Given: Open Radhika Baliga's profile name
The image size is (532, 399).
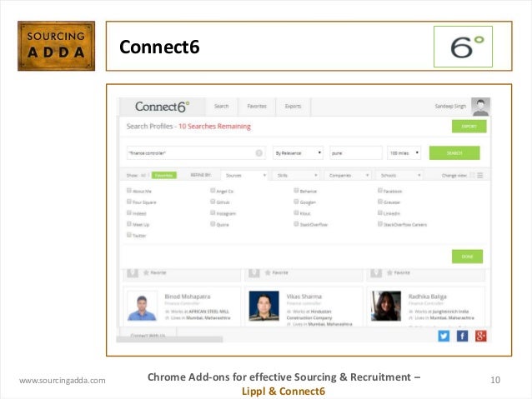Looking at the screenshot, I should (x=428, y=297).
